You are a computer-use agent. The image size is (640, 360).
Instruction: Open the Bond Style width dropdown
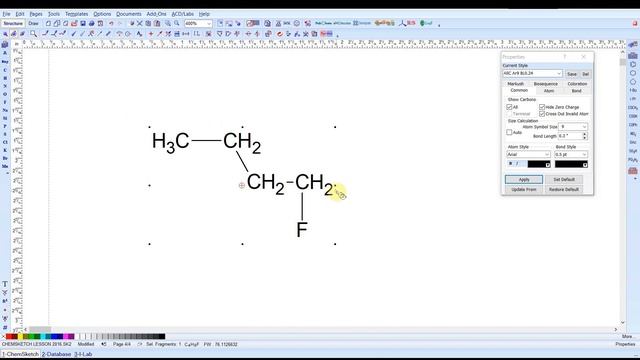tap(571, 154)
